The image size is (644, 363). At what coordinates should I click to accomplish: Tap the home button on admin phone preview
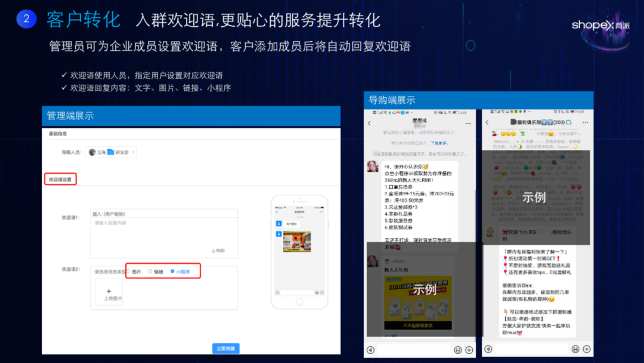point(299,302)
